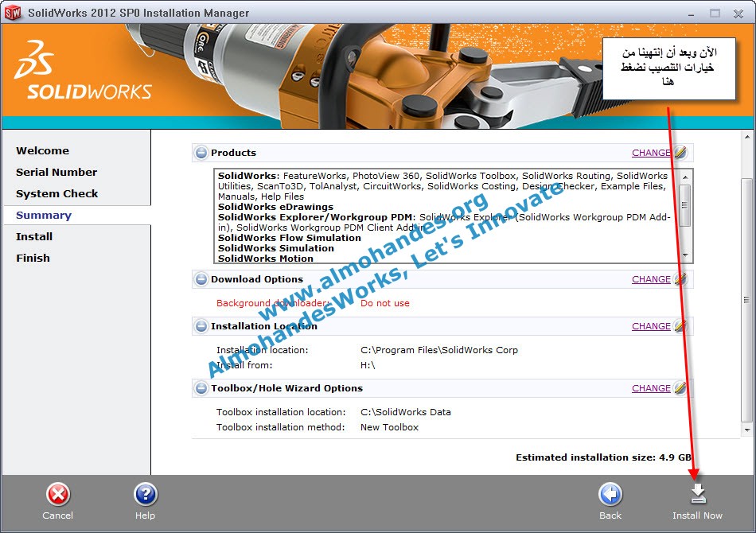This screenshot has height=533, width=756.
Task: Click the 'C:\SolidWorks Data' toolbox location
Action: tap(406, 412)
